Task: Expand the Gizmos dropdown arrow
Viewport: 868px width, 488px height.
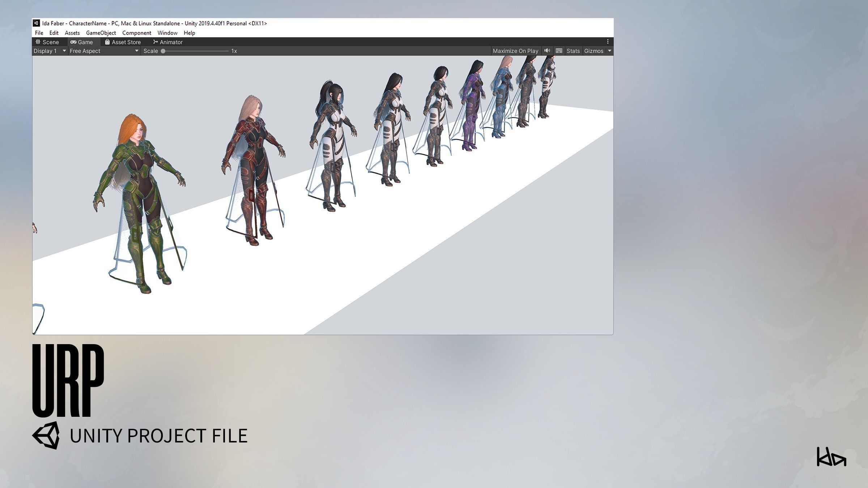Action: pyautogui.click(x=609, y=51)
